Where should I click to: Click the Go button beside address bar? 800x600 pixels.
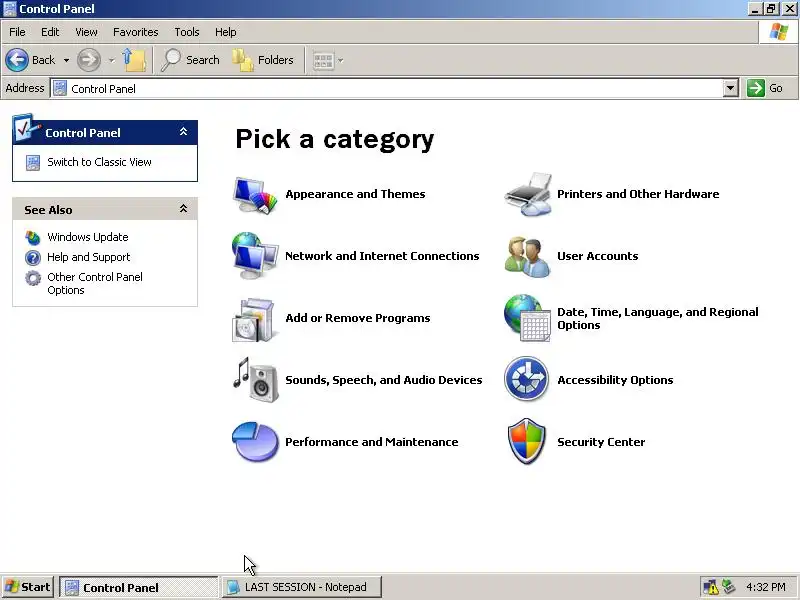pyautogui.click(x=765, y=88)
